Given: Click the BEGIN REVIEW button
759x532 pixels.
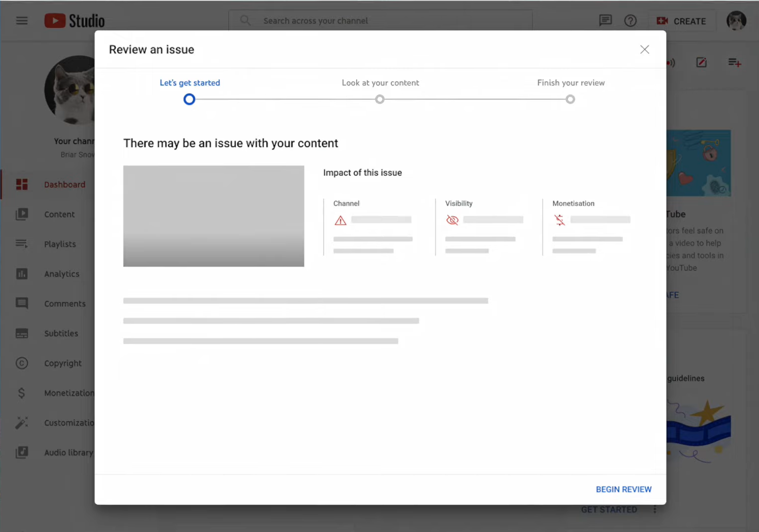Looking at the screenshot, I should pyautogui.click(x=623, y=489).
